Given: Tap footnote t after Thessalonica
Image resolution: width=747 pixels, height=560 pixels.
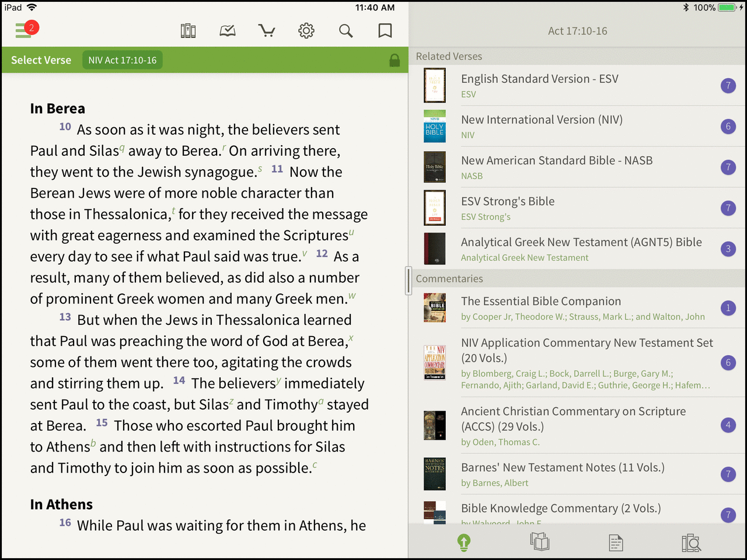Looking at the screenshot, I should coord(173,211).
